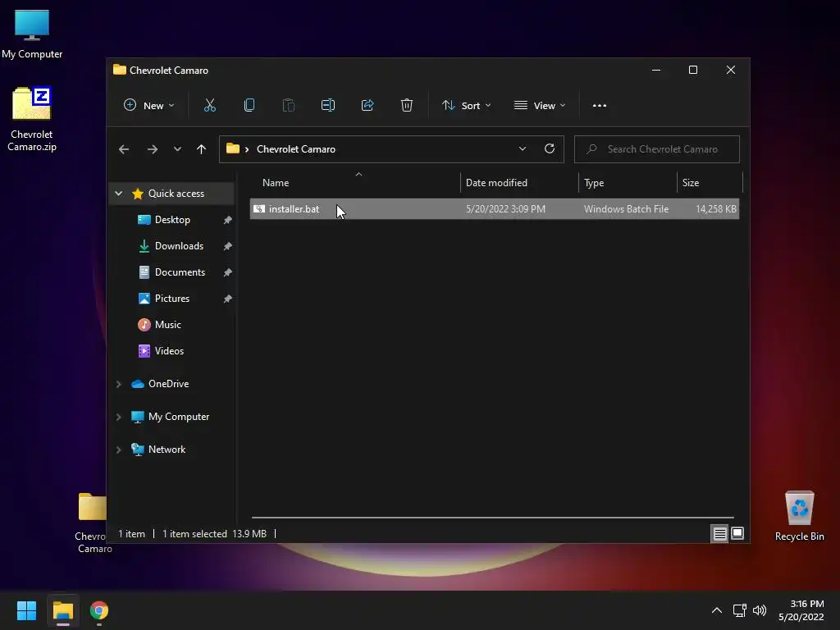Screen dimensions: 840x630
Task: Open Pictures in Quick access
Action: (172, 299)
